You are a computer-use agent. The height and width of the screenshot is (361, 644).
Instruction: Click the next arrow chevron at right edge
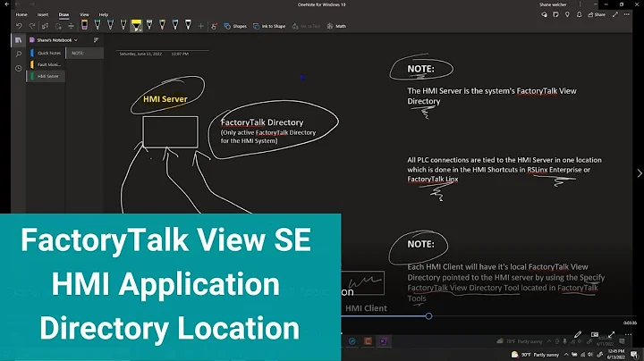[x=640, y=173]
